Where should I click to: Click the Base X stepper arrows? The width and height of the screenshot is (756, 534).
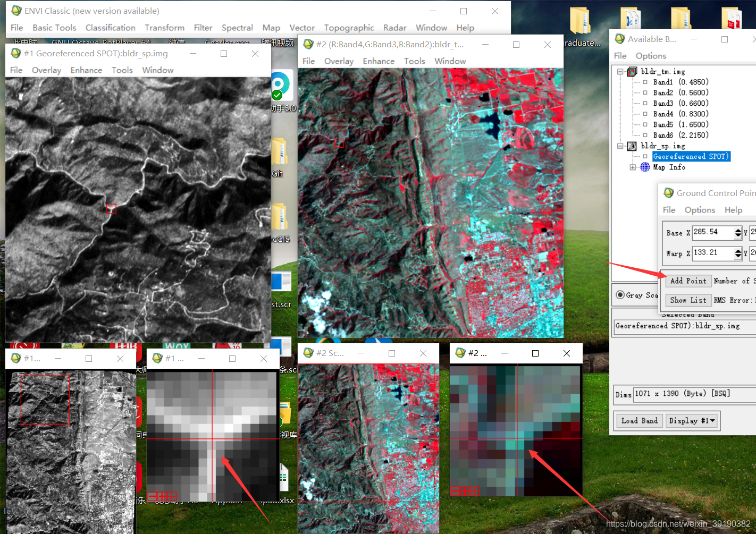click(x=738, y=232)
